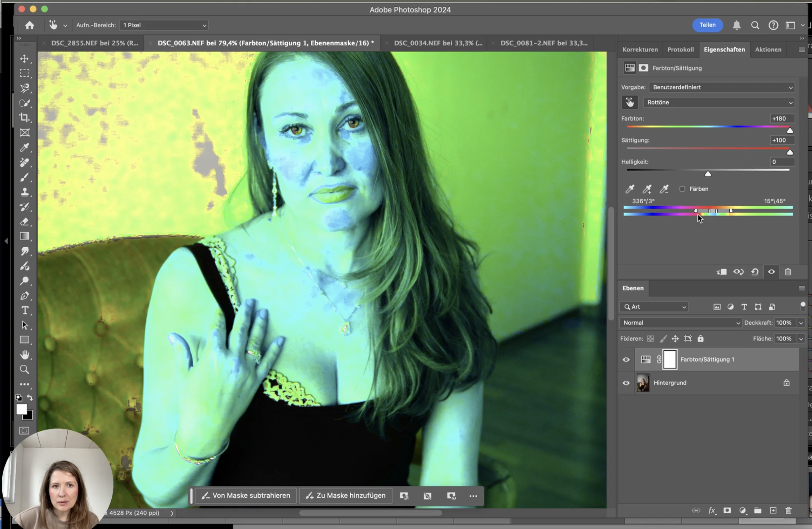812x529 pixels.
Task: Delete adjustment via properties trash icon
Action: coord(788,272)
